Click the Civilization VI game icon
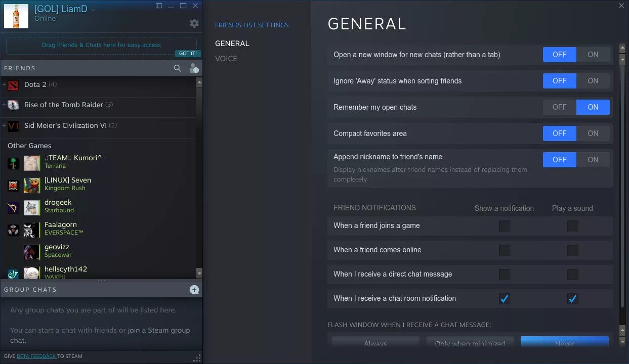 pyautogui.click(x=13, y=125)
